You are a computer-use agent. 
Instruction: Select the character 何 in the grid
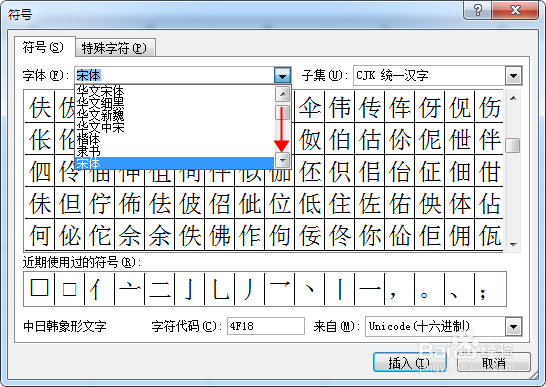[40, 235]
